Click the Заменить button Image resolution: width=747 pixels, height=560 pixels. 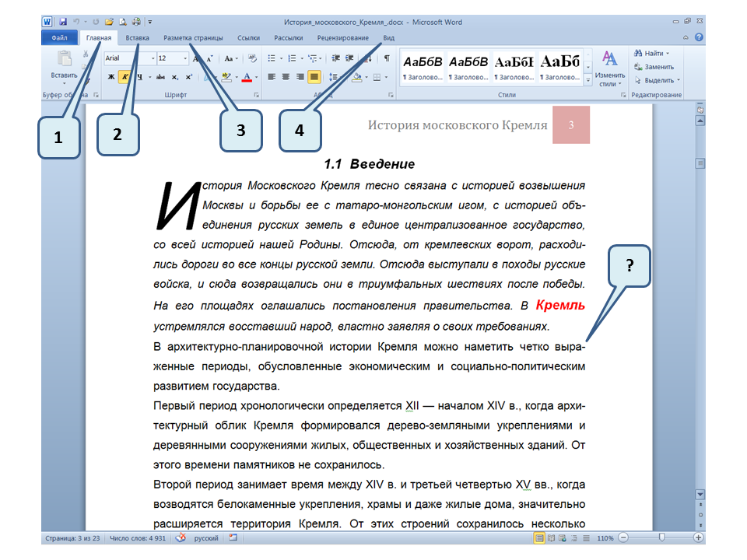tap(654, 67)
